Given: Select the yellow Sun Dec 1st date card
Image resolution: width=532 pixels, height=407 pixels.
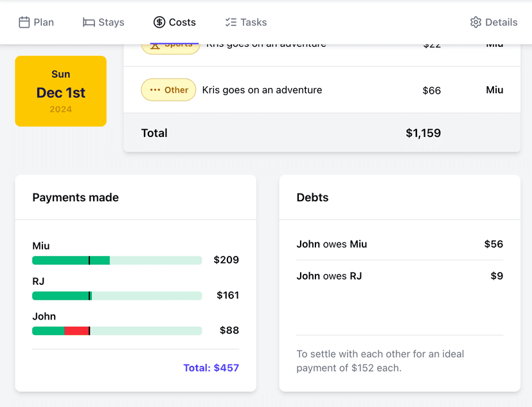Looking at the screenshot, I should coord(60,91).
